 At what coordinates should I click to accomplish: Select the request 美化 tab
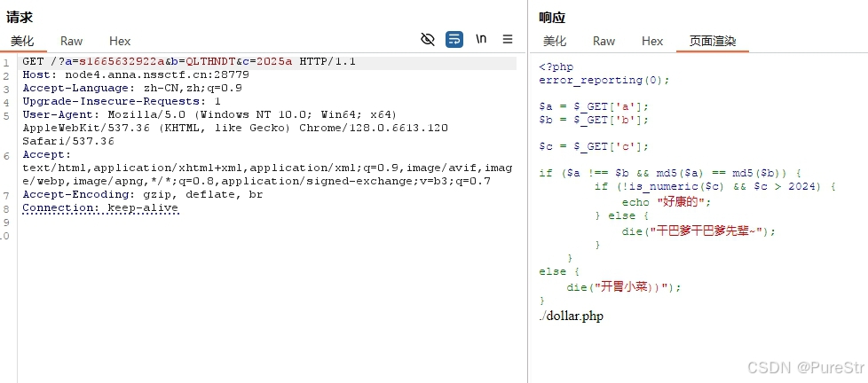coord(22,41)
